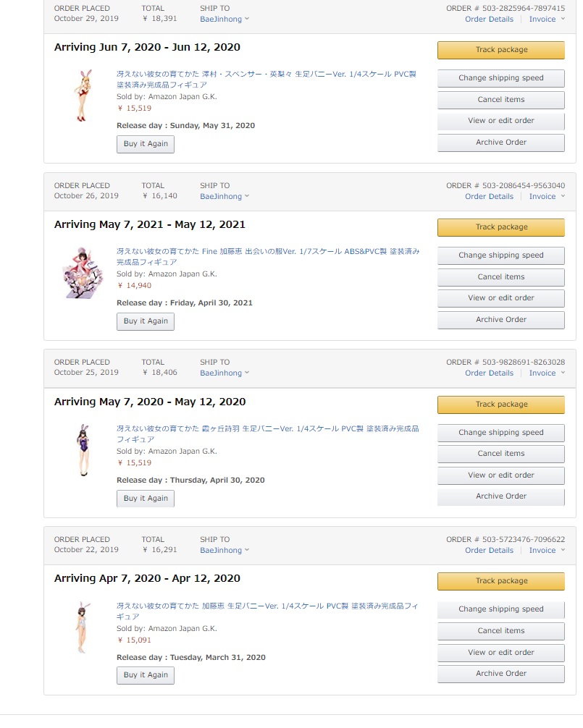The height and width of the screenshot is (728, 583).
Task: Click the Megumi Kato bunny figure thumbnail
Action: (x=80, y=627)
